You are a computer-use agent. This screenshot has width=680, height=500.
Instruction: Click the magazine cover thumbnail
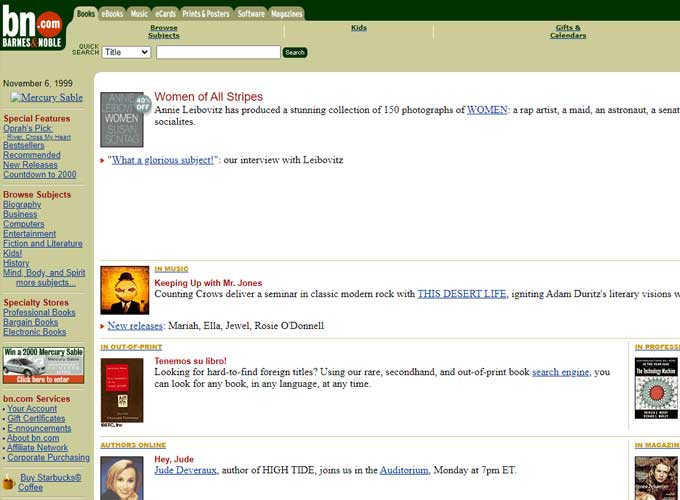(x=656, y=478)
